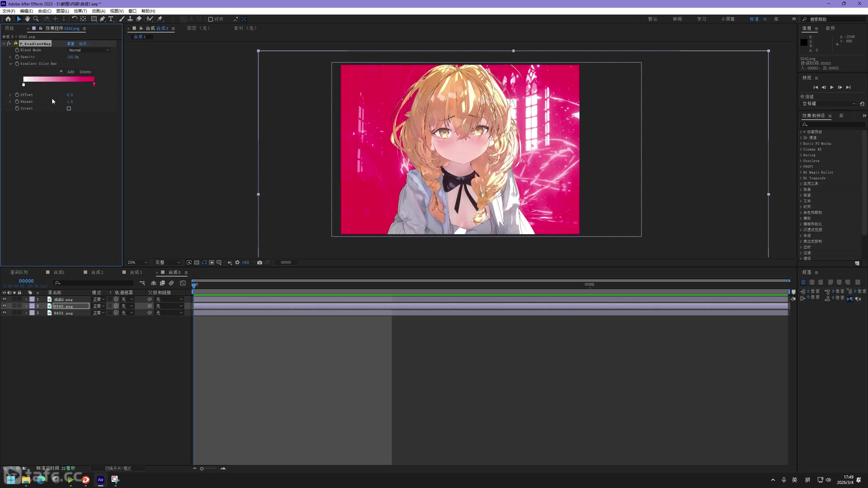Click the red gradient color stop
The height and width of the screenshot is (488, 868).
point(94,84)
